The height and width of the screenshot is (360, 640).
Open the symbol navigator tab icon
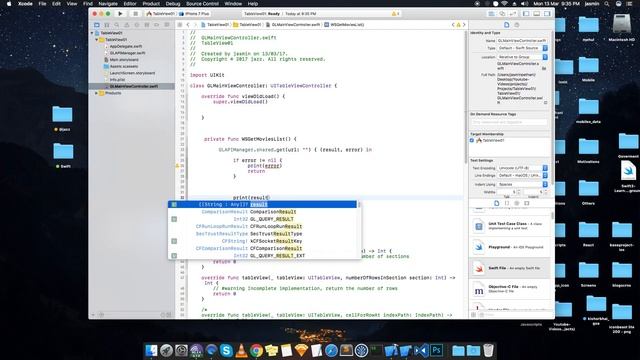[x=107, y=25]
